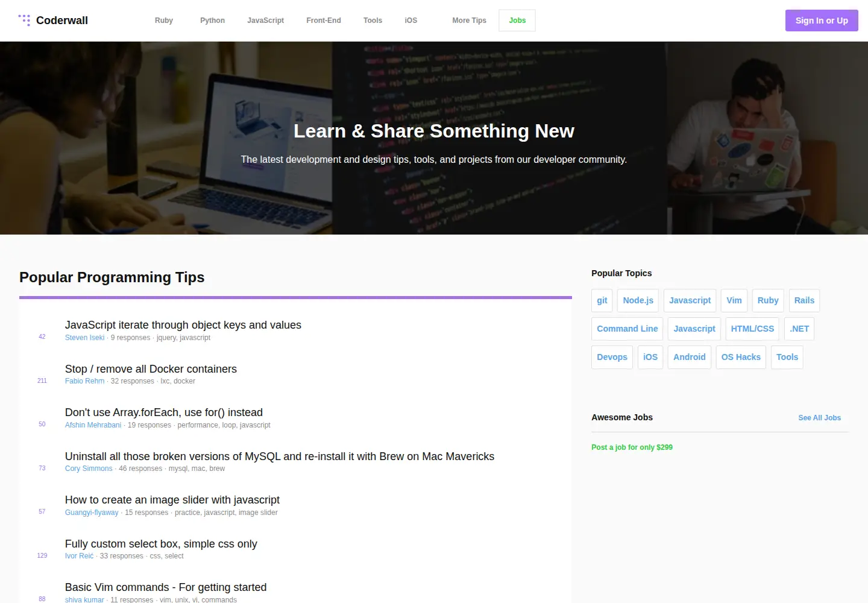
Task: Open the Front-End navigation item
Action: tap(324, 21)
